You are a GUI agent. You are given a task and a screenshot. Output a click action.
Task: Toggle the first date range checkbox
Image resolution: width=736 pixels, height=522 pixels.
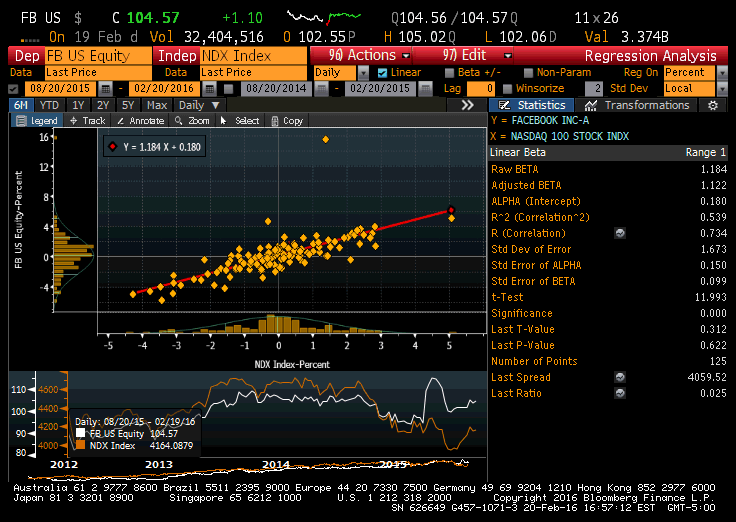[13, 89]
